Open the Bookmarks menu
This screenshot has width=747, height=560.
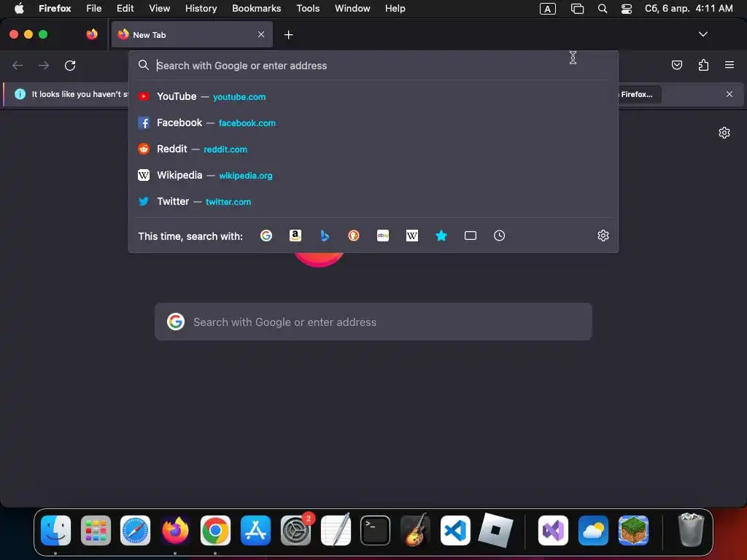click(256, 9)
